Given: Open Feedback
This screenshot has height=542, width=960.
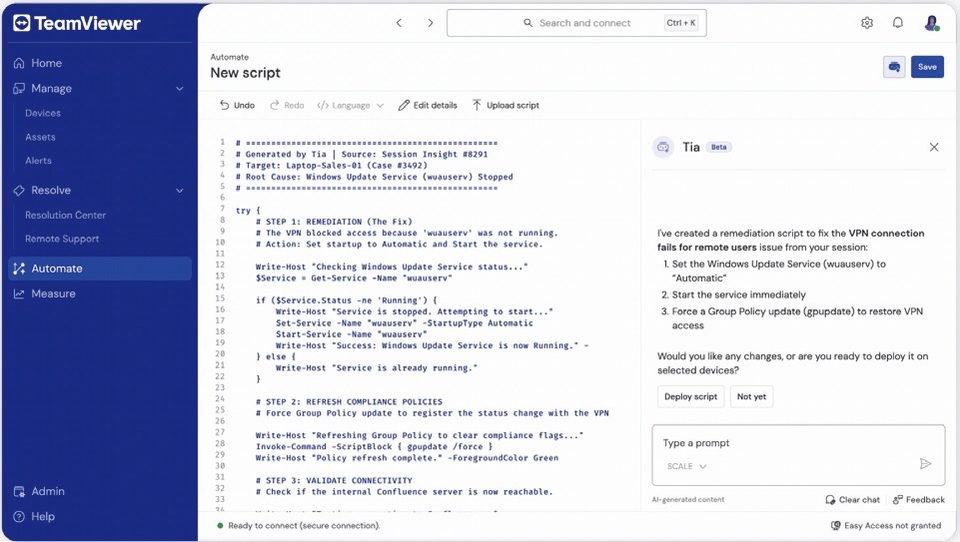Looking at the screenshot, I should (918, 500).
